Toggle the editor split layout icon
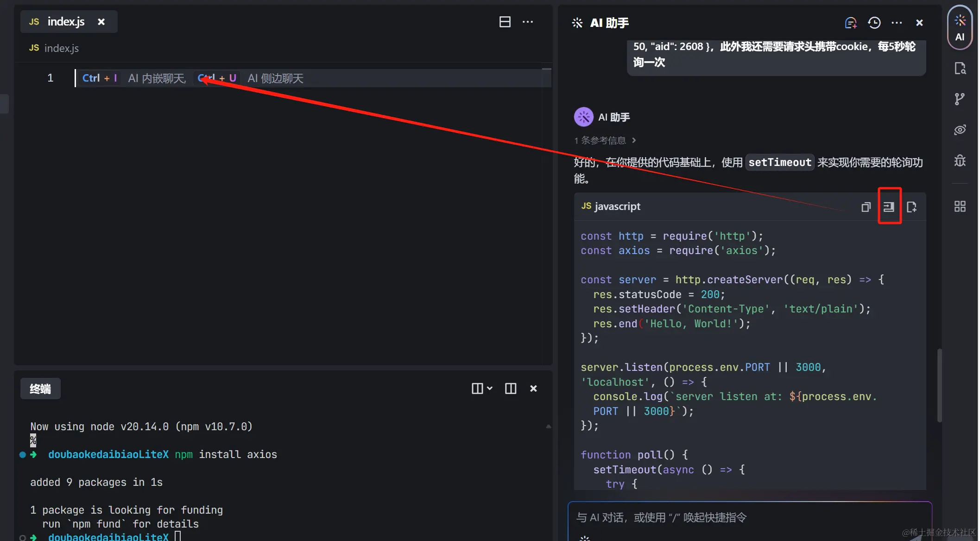Viewport: 980px width, 541px height. [x=505, y=22]
